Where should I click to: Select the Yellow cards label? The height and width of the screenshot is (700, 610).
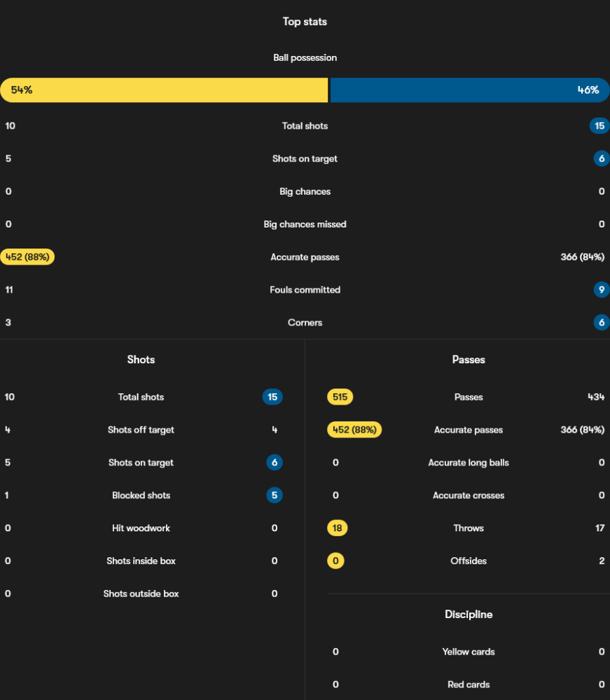tap(469, 652)
